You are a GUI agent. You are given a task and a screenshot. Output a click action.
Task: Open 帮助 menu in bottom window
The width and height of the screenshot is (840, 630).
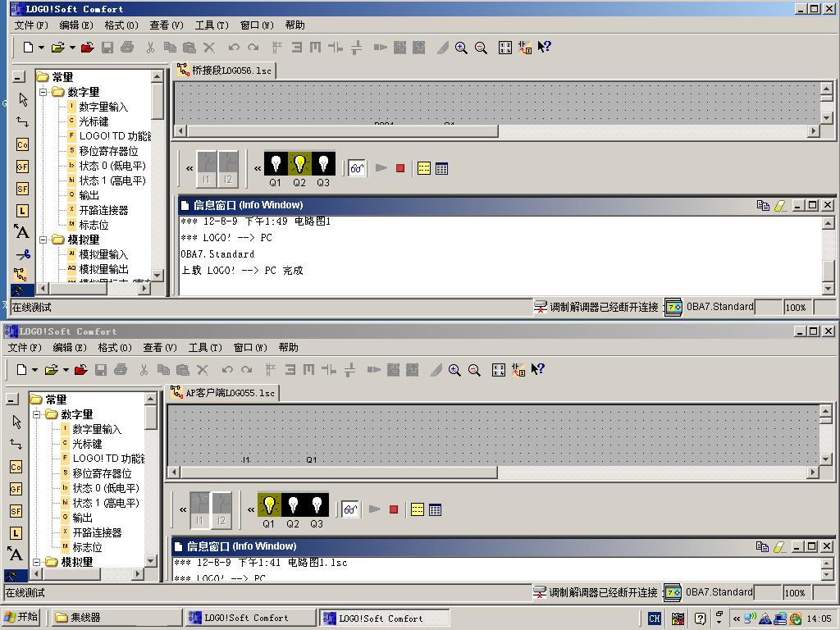[288, 348]
